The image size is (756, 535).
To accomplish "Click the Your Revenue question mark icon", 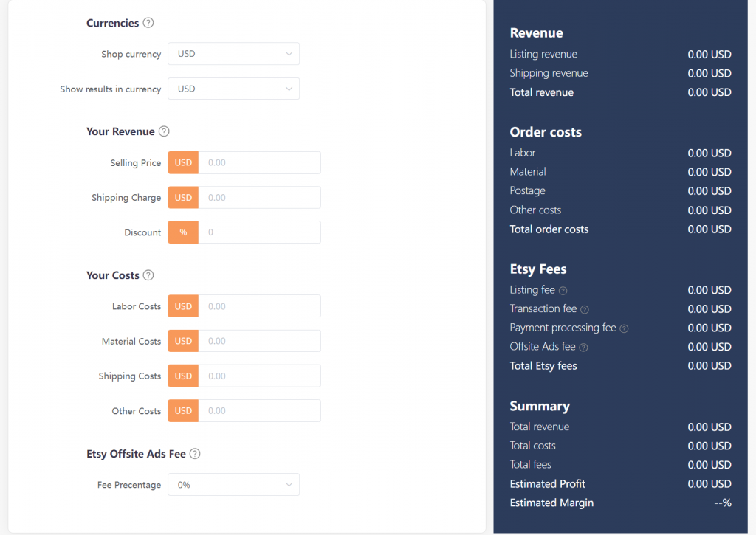I will (x=163, y=131).
